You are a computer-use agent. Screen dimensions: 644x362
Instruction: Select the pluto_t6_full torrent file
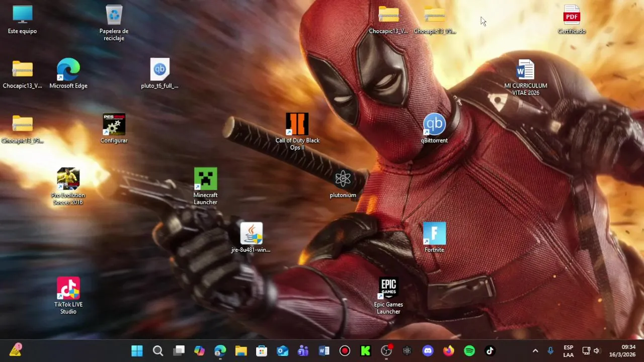pyautogui.click(x=159, y=74)
